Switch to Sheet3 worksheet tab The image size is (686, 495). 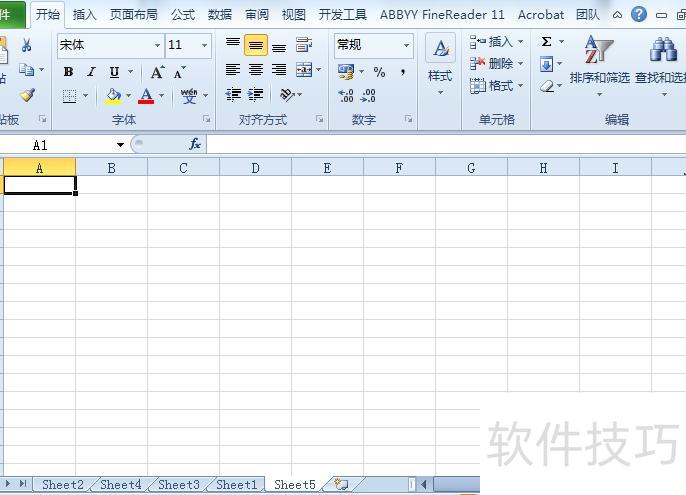(179, 484)
